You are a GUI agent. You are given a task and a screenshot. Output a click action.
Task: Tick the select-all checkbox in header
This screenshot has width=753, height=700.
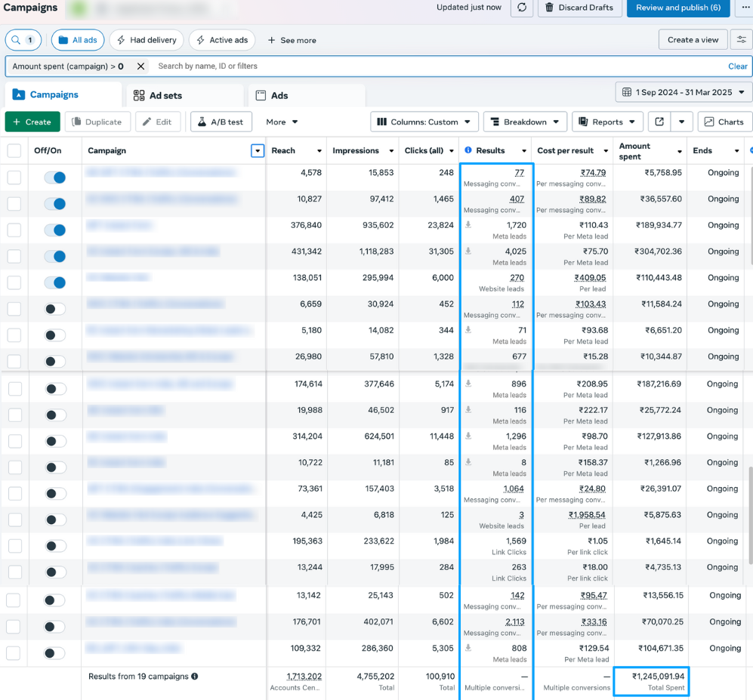(x=14, y=151)
